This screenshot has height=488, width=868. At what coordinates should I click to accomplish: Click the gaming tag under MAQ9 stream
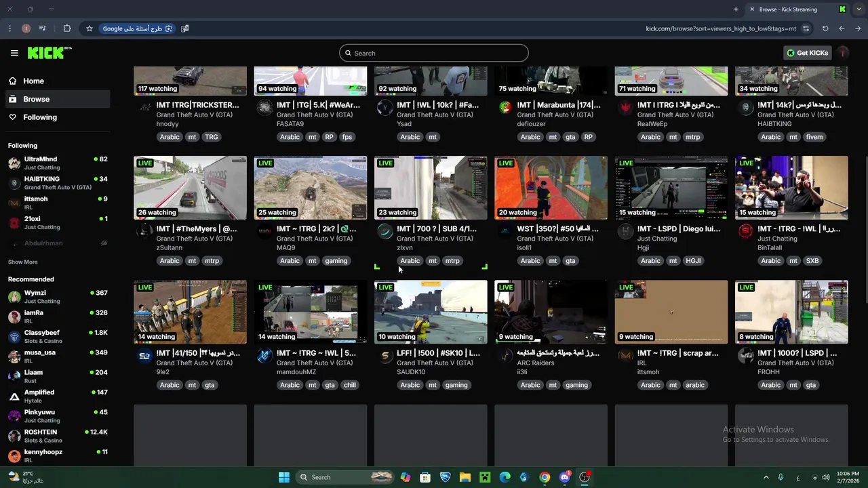tap(336, 261)
